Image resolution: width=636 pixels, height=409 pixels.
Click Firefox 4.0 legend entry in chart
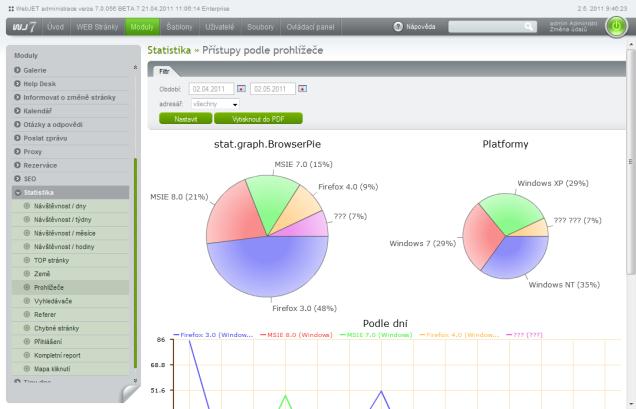pyautogui.click(x=460, y=335)
